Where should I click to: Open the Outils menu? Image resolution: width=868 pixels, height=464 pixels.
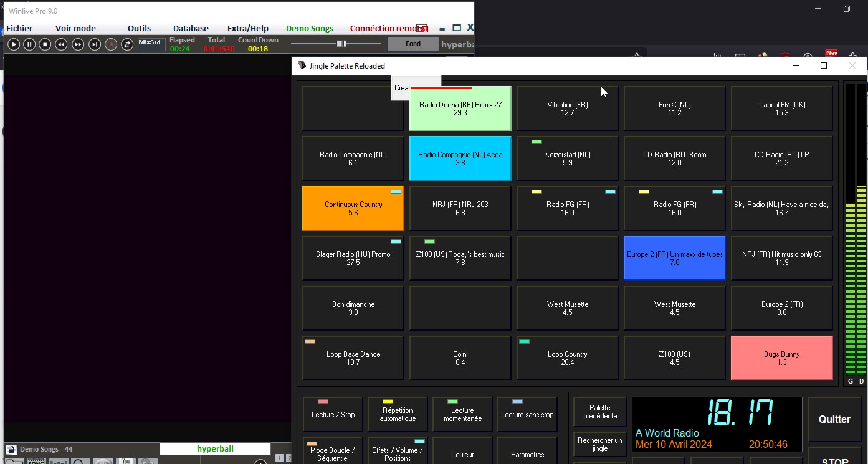[x=139, y=28]
